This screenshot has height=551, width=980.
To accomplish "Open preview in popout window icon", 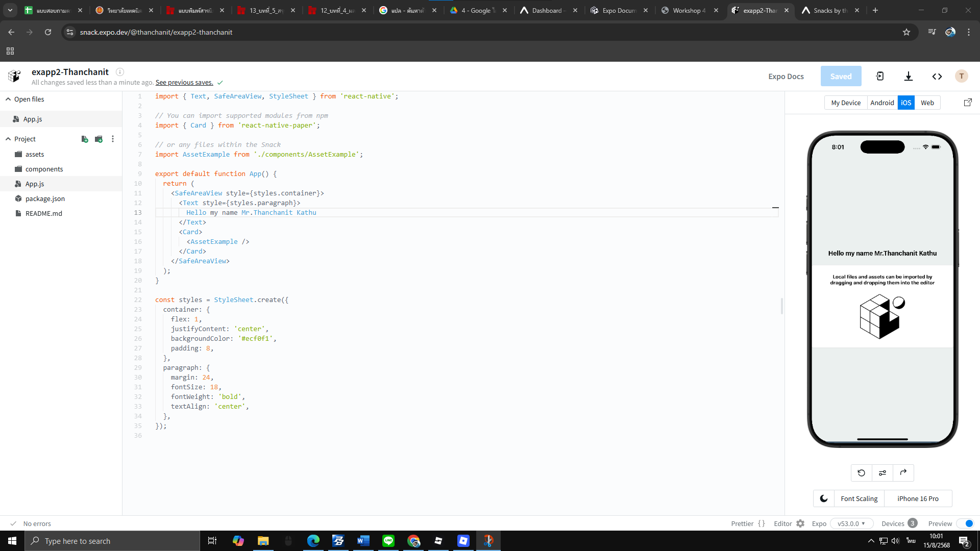I will pos(968,103).
